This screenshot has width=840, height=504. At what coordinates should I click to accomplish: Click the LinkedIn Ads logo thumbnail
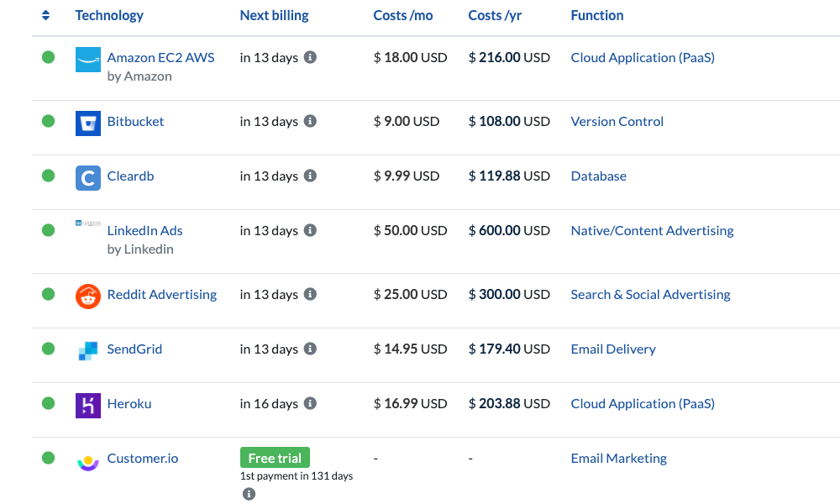88,223
